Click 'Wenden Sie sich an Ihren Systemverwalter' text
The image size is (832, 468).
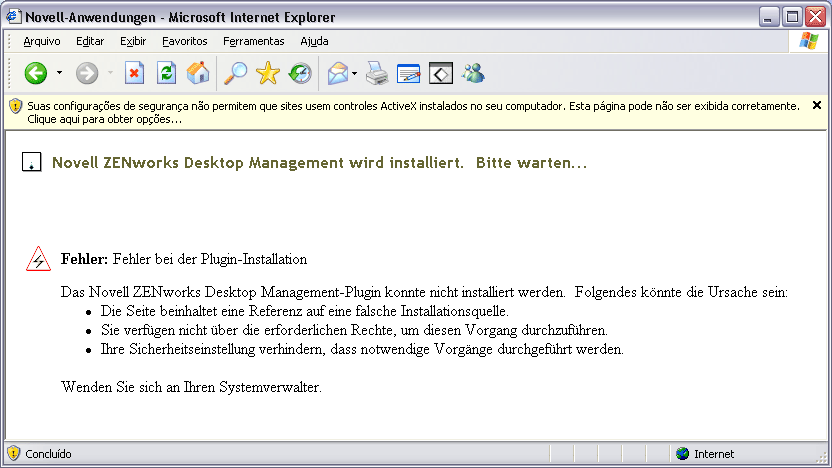pos(191,387)
